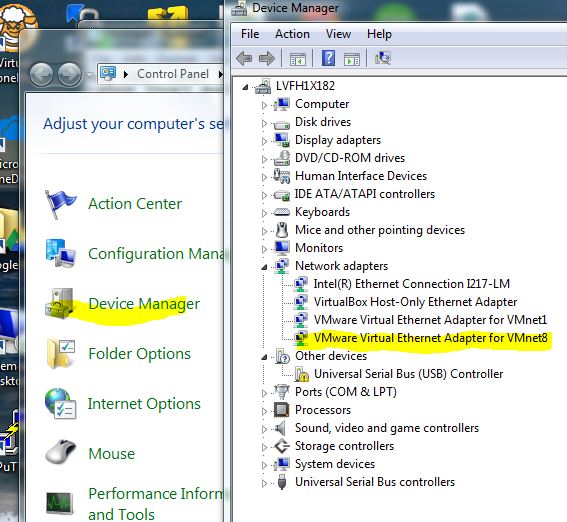Expand the Ports (COM & LPT) node
The width and height of the screenshot is (567, 522).
pos(264,393)
